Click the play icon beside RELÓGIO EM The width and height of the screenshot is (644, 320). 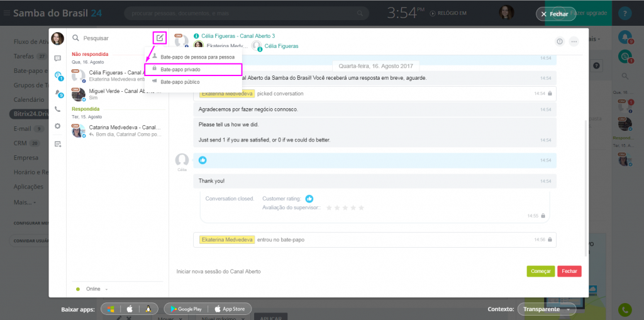tap(432, 13)
